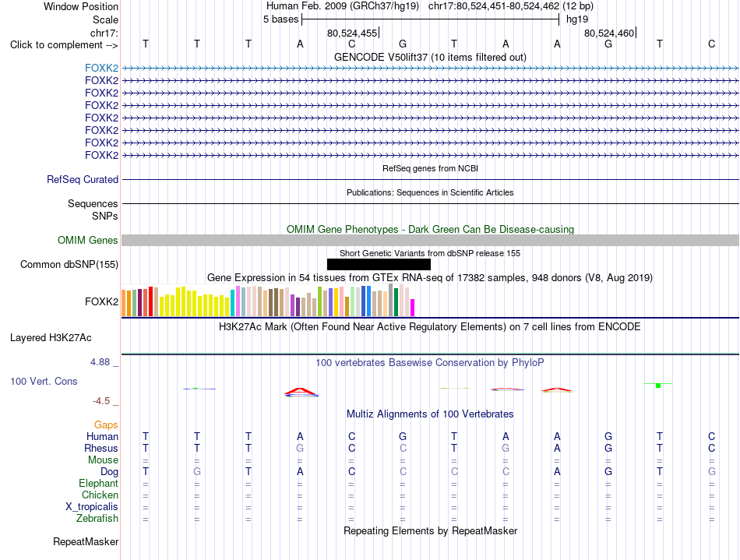Image resolution: width=740 pixels, height=560 pixels.
Task: Click the Scale track label
Action: 105,19
